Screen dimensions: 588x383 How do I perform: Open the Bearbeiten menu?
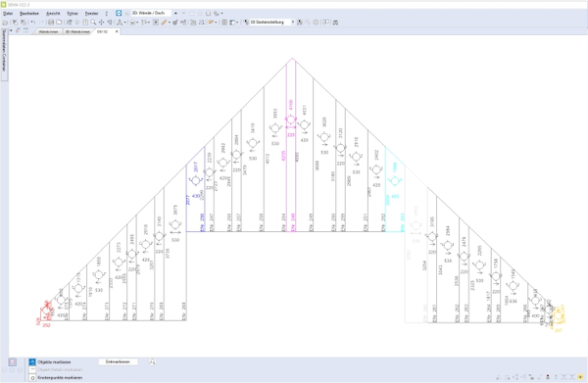(29, 13)
